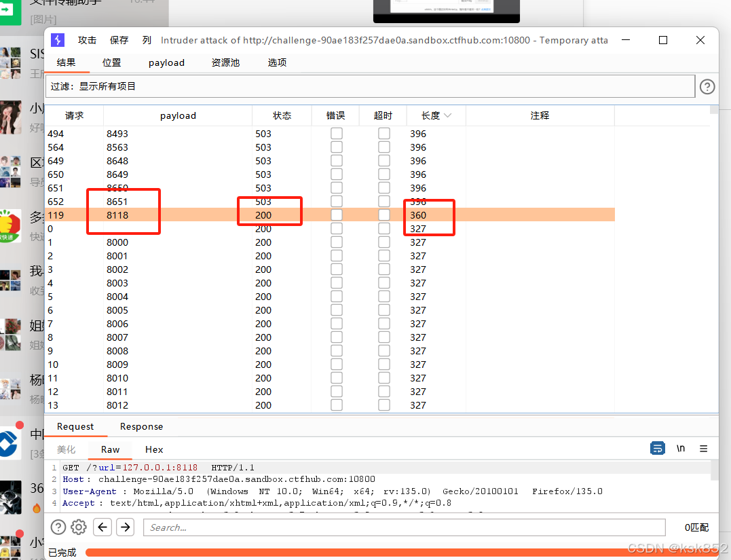
Task: Click the back arrow search navigation button
Action: click(x=102, y=527)
